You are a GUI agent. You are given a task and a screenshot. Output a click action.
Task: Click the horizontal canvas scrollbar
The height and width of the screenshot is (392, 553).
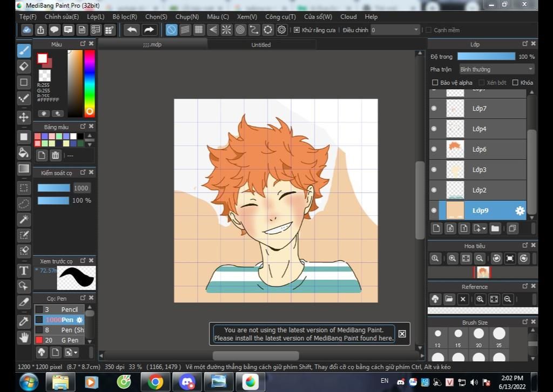(255, 355)
